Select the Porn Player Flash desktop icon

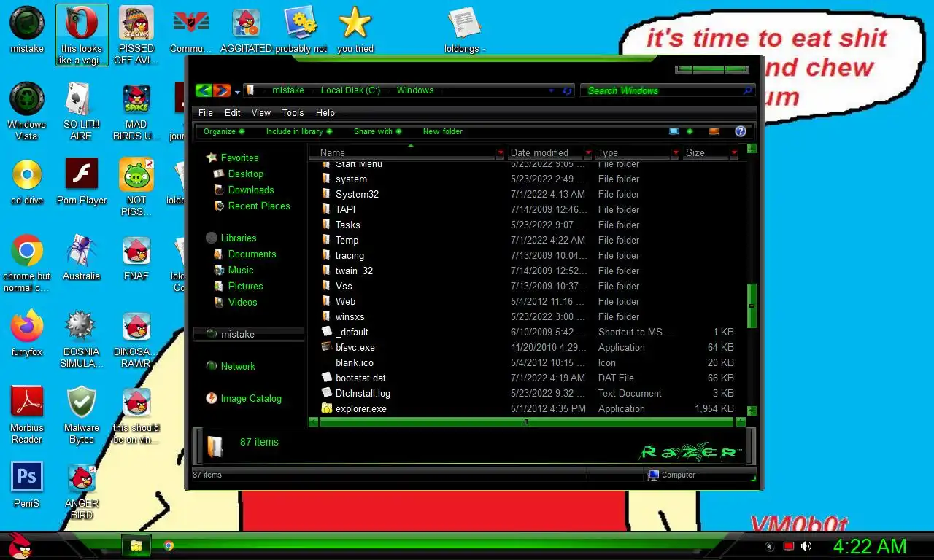coord(82,182)
